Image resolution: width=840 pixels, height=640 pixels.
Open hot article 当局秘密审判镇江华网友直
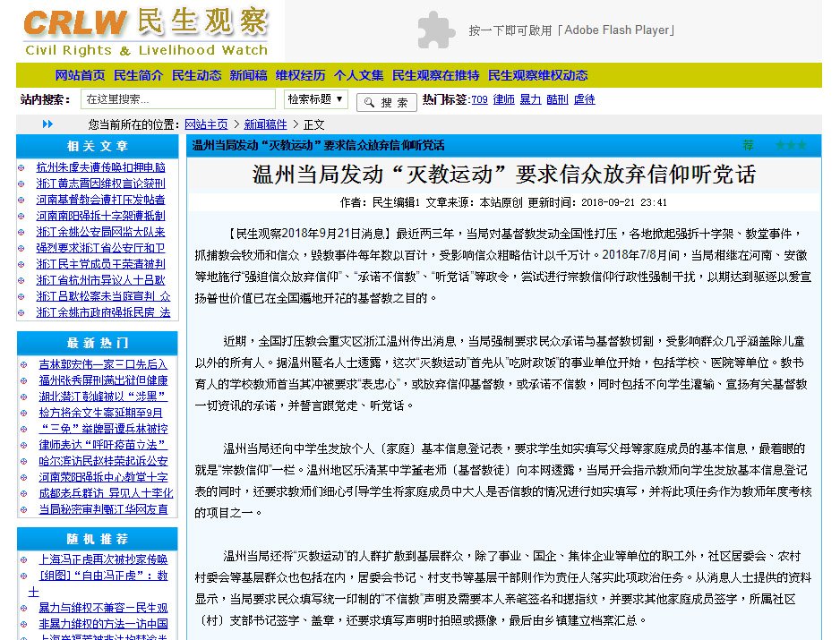(103, 509)
